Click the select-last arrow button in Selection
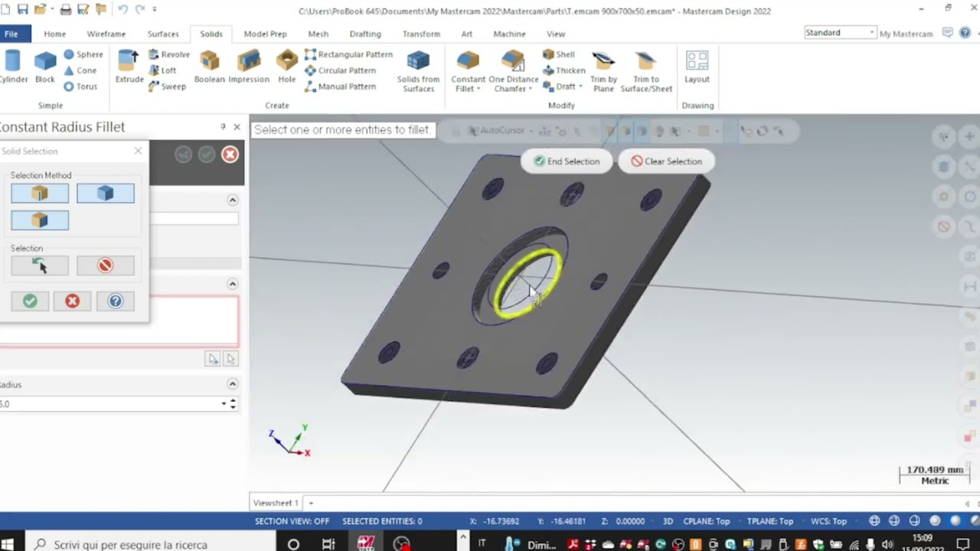The width and height of the screenshot is (980, 551). (40, 266)
